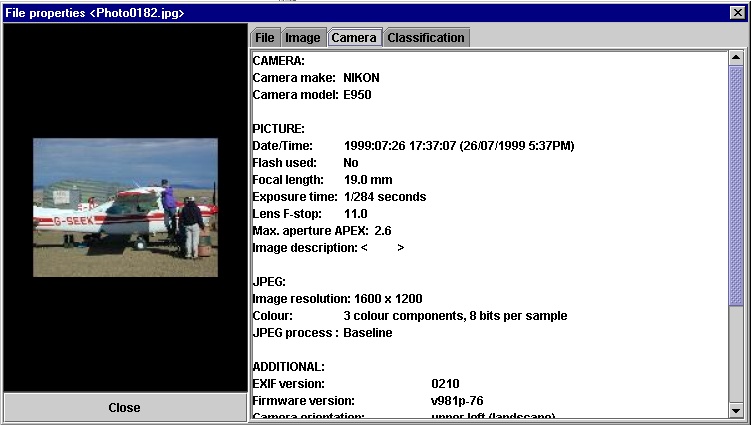Close the File properties window with X
The image size is (751, 425).
[738, 12]
